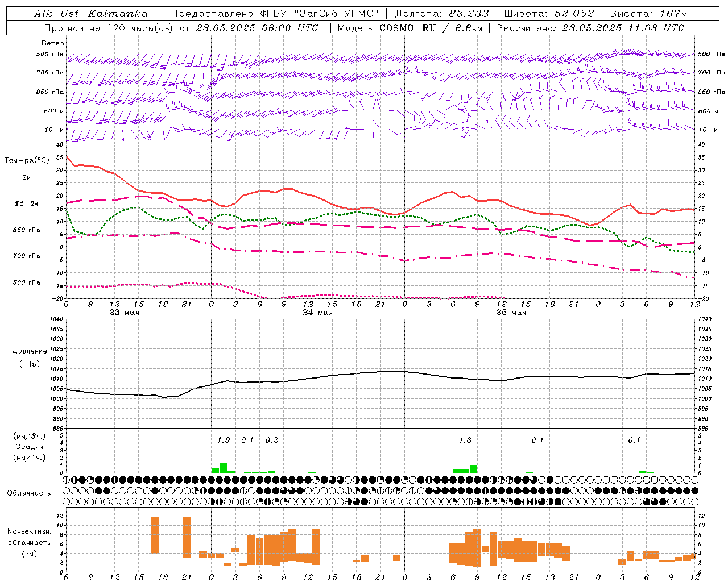Select the Прогноз на 120 часа(ов) text
The width and height of the screenshot is (728, 582).
coord(109,28)
